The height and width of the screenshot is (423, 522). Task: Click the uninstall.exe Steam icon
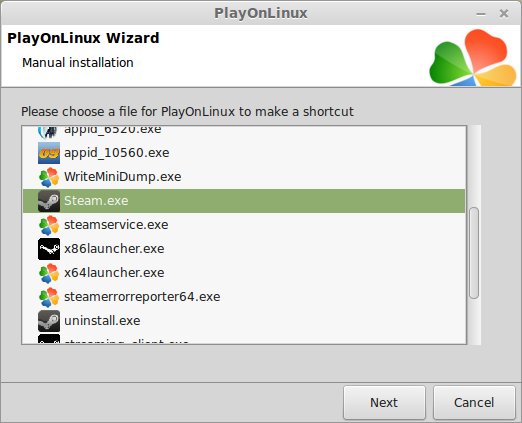point(49,321)
